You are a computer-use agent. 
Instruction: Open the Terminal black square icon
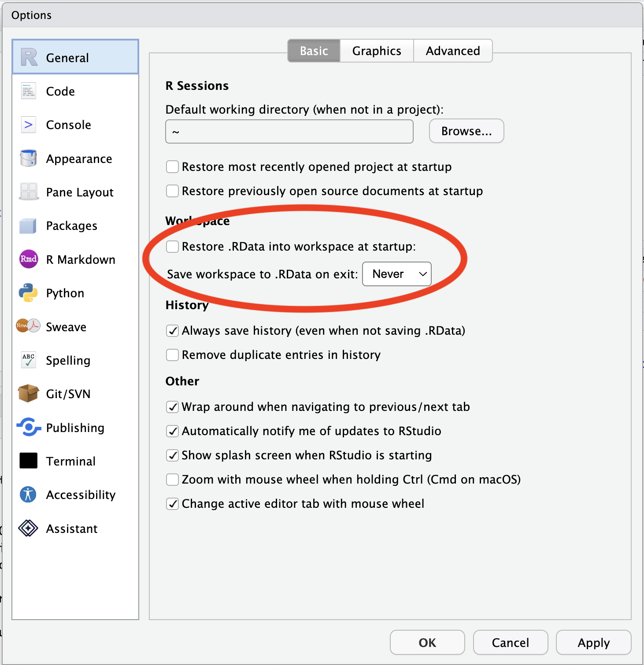[29, 461]
